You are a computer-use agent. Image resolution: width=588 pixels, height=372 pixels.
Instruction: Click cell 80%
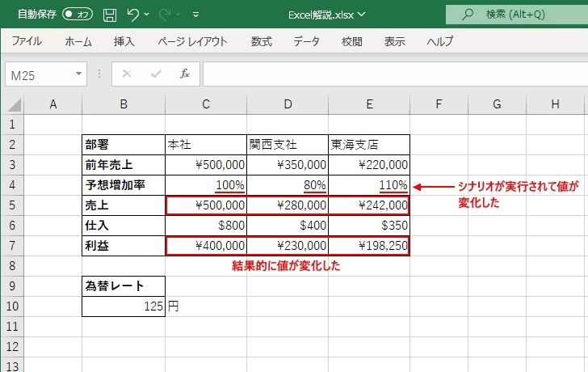(x=288, y=185)
